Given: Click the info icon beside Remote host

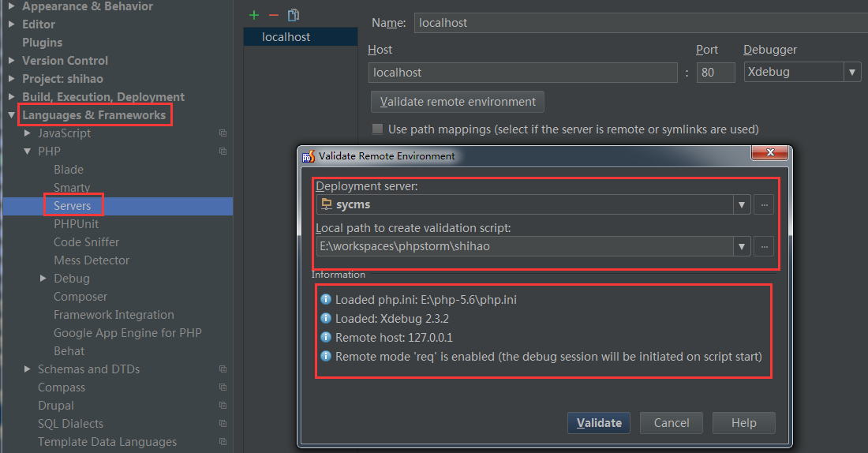Looking at the screenshot, I should (x=326, y=337).
